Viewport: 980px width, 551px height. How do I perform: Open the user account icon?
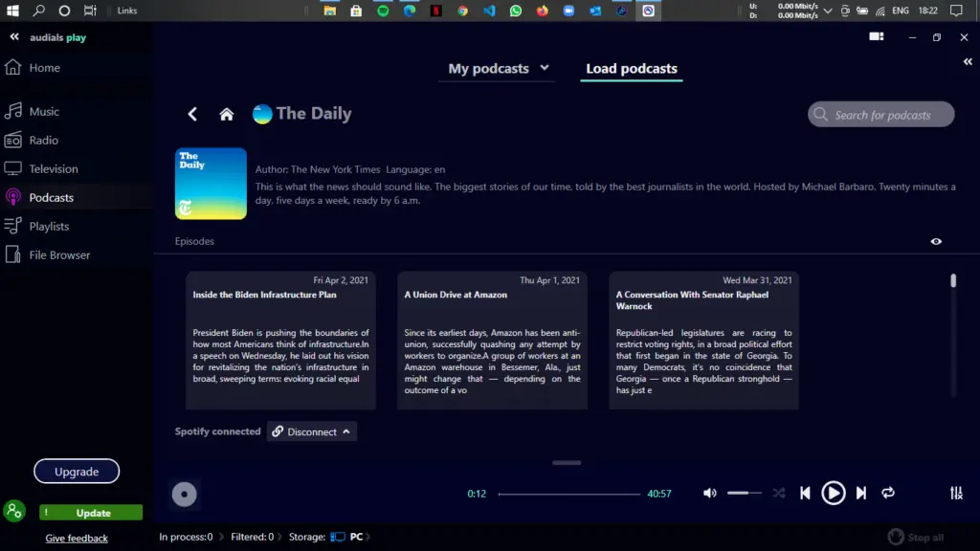(14, 511)
